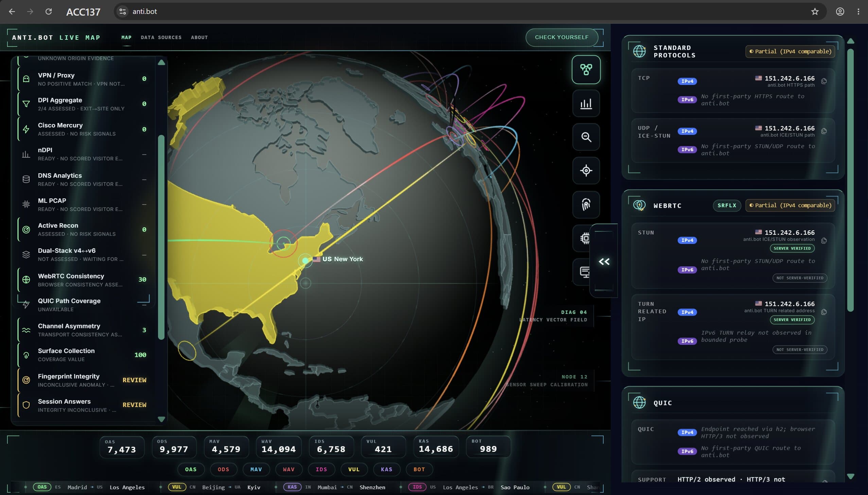This screenshot has width=868, height=495.
Task: Open the Fingerprint Integrity REVIEW label
Action: pyautogui.click(x=134, y=380)
